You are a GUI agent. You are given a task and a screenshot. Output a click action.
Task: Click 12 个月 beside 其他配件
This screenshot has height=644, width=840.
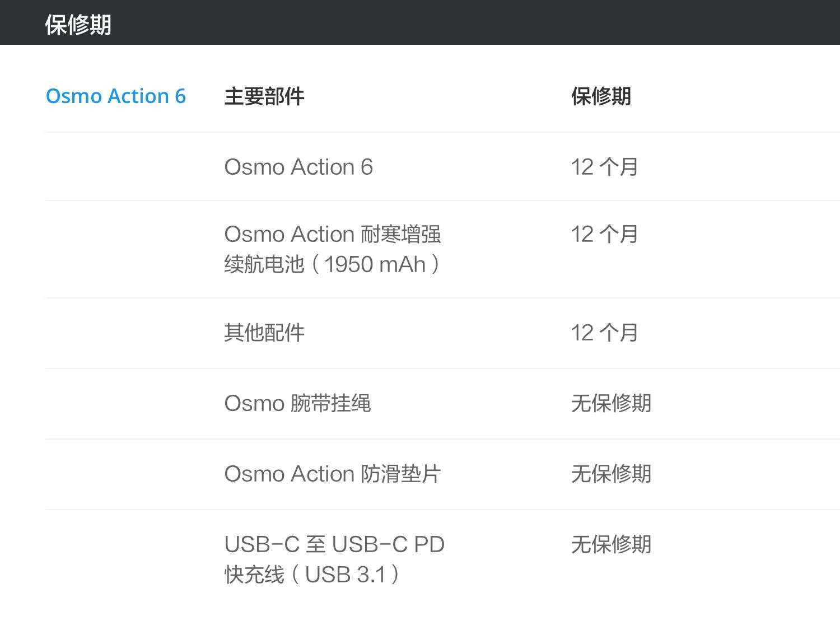coord(604,333)
